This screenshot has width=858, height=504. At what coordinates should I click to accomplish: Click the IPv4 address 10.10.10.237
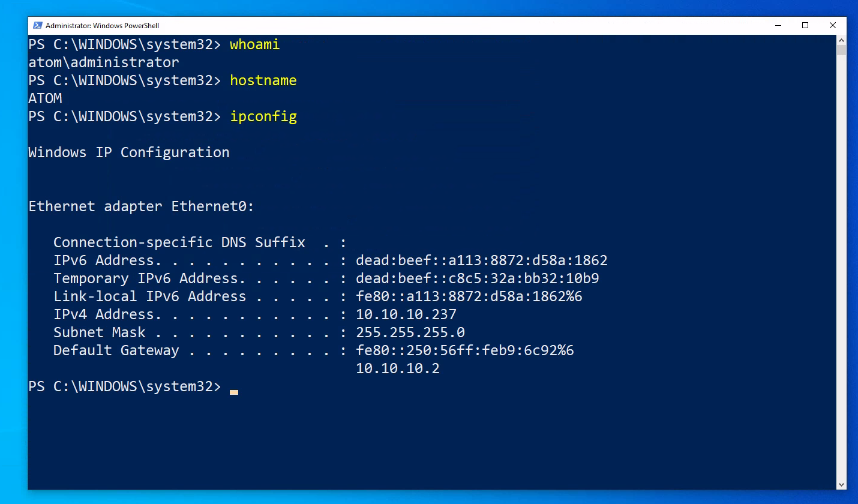click(406, 314)
